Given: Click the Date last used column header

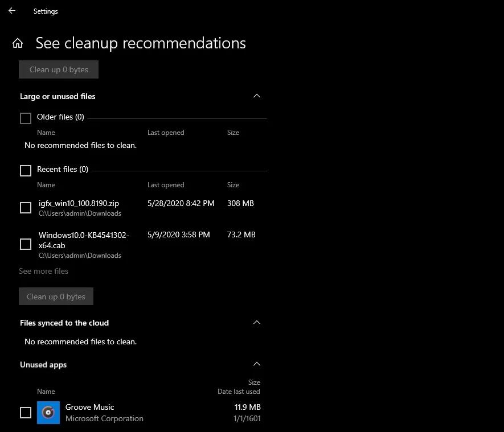Looking at the screenshot, I should click(239, 391).
